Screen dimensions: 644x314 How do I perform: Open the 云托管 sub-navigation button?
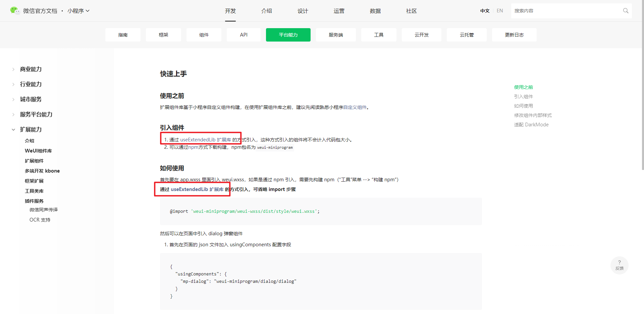click(467, 35)
